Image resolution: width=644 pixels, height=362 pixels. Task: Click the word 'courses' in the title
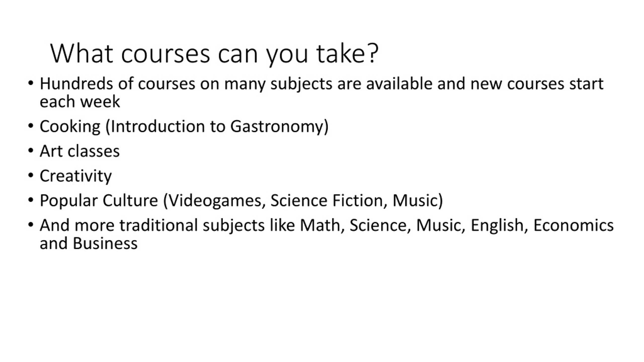click(165, 54)
